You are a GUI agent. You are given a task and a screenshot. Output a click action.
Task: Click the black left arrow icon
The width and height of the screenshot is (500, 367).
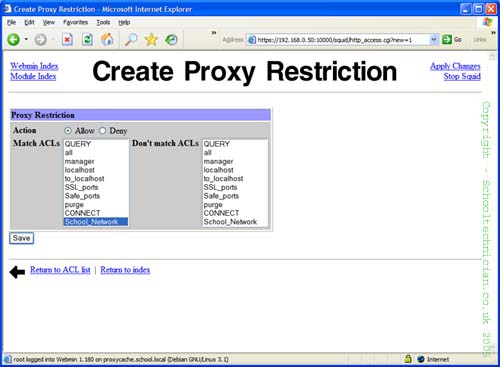(x=17, y=272)
